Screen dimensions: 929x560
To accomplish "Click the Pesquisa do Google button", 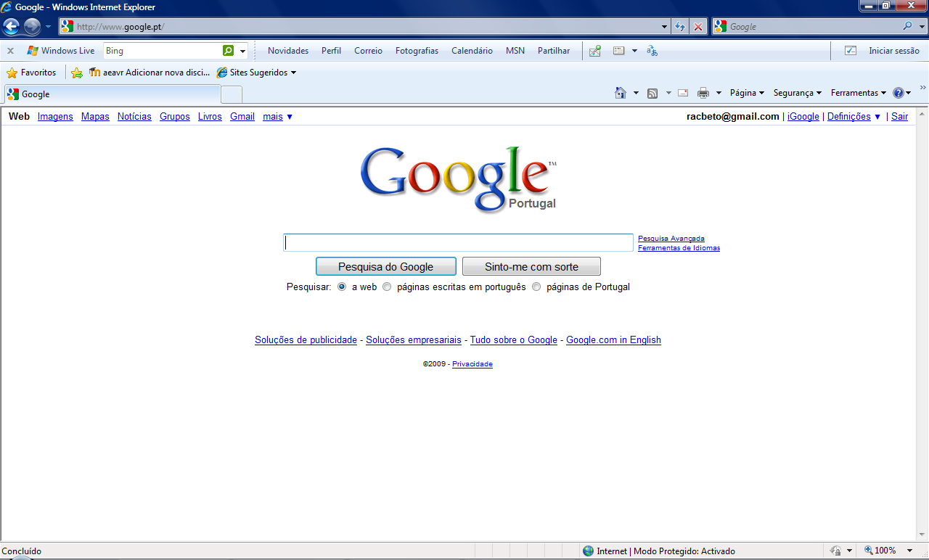I will click(x=386, y=266).
